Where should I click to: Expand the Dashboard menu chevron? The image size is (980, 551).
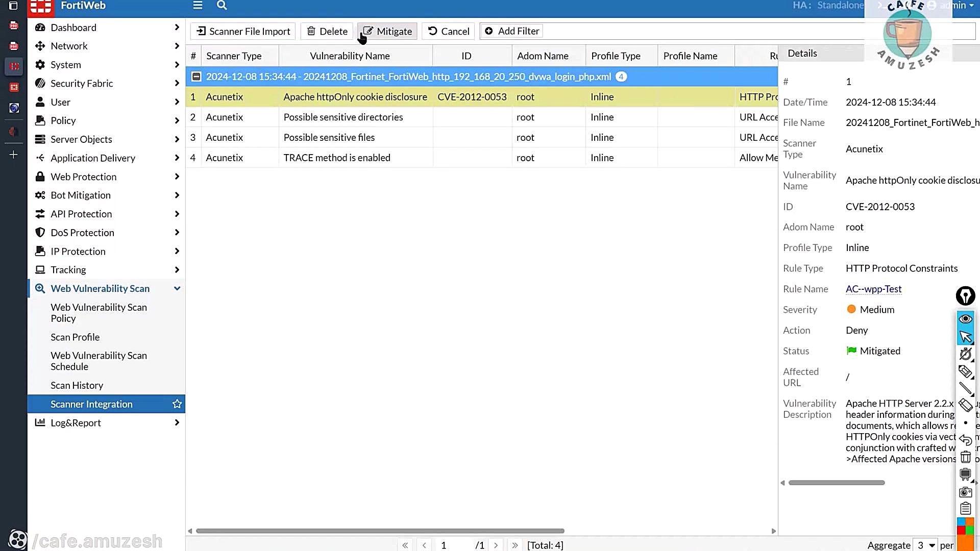177,28
